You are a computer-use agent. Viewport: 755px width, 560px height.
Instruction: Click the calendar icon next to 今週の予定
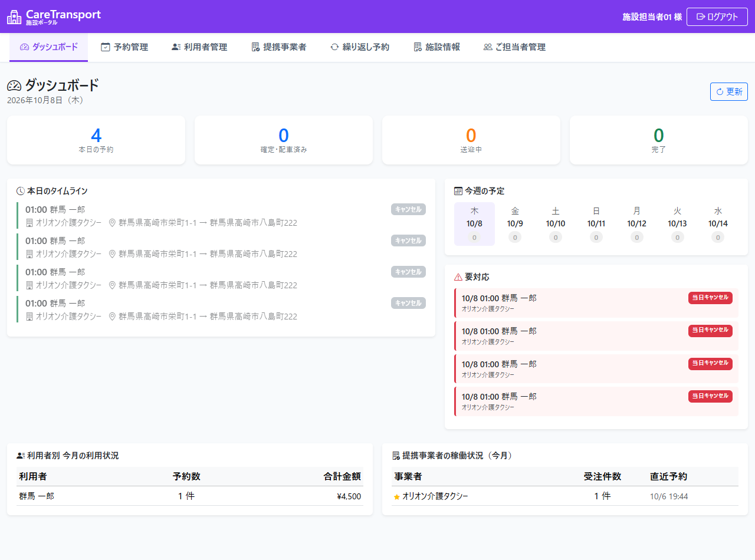click(x=458, y=191)
